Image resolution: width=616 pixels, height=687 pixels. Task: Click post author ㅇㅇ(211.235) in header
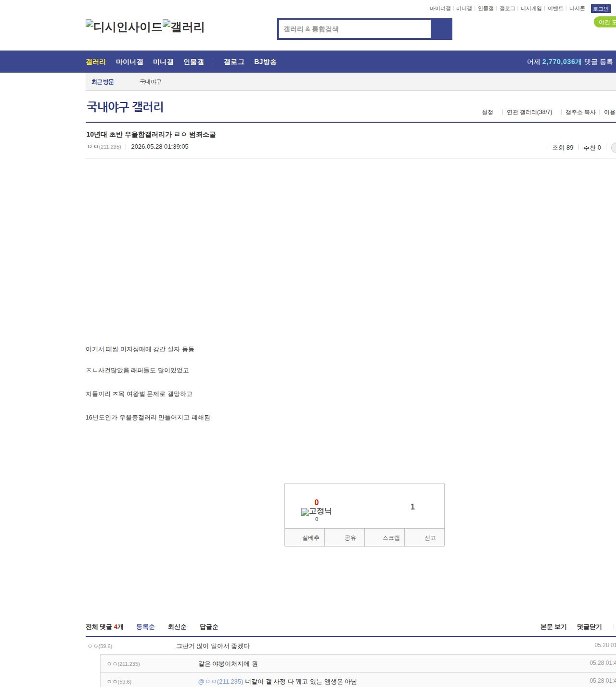(x=104, y=147)
